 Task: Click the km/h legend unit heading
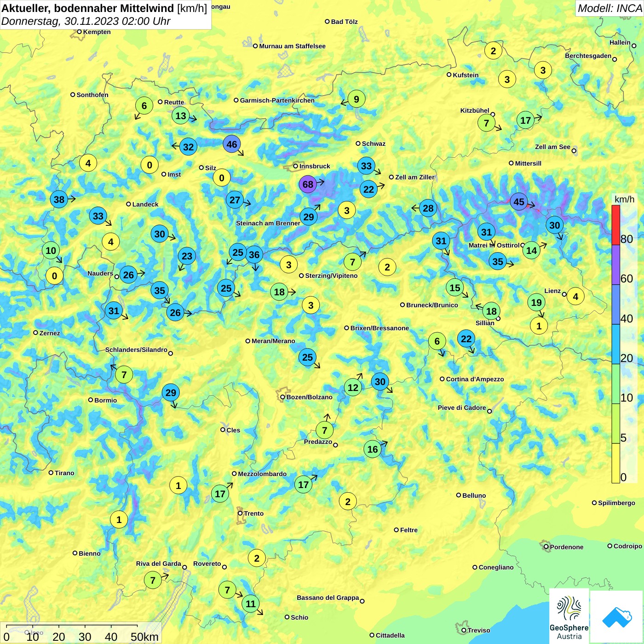(624, 199)
